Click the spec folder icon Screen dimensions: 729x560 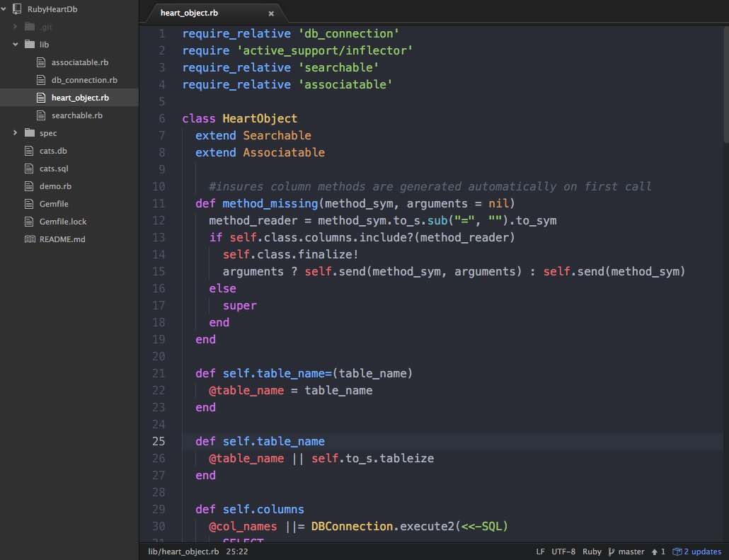29,133
